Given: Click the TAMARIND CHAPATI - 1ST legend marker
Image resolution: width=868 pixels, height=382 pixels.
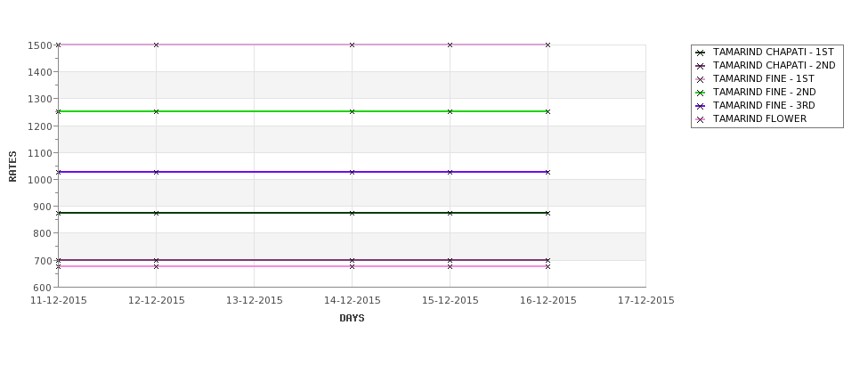Looking at the screenshot, I should pos(701,53).
